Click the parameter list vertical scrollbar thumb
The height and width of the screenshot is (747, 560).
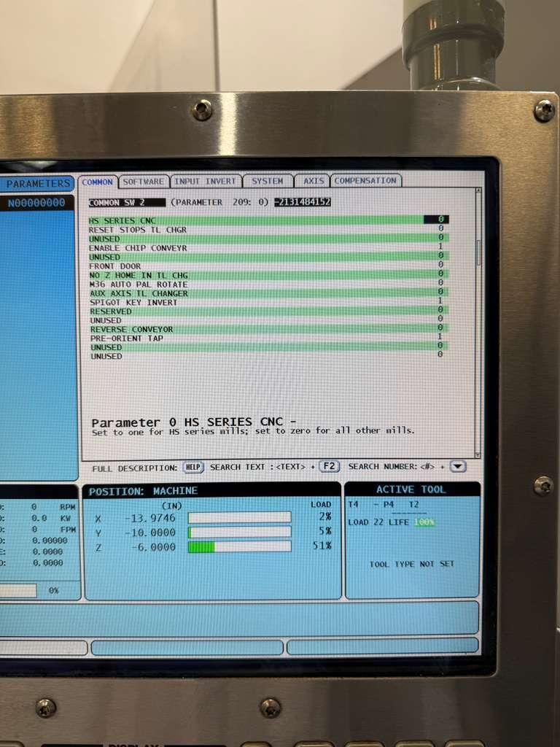tap(478, 252)
